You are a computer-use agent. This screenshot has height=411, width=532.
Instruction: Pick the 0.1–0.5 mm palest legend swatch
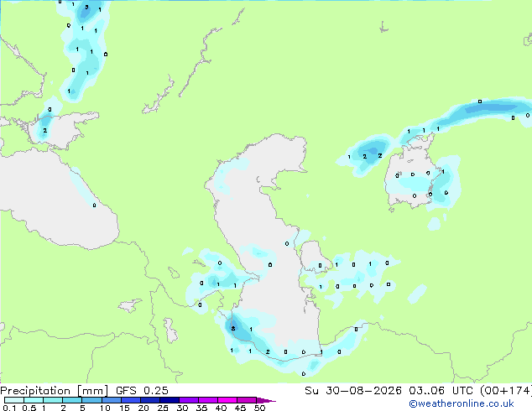pos(14,400)
